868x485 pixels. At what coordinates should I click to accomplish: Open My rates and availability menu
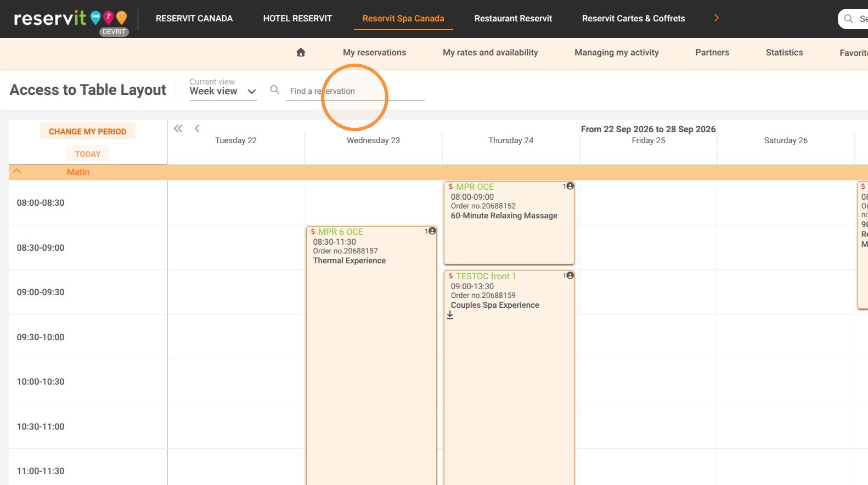coord(491,53)
